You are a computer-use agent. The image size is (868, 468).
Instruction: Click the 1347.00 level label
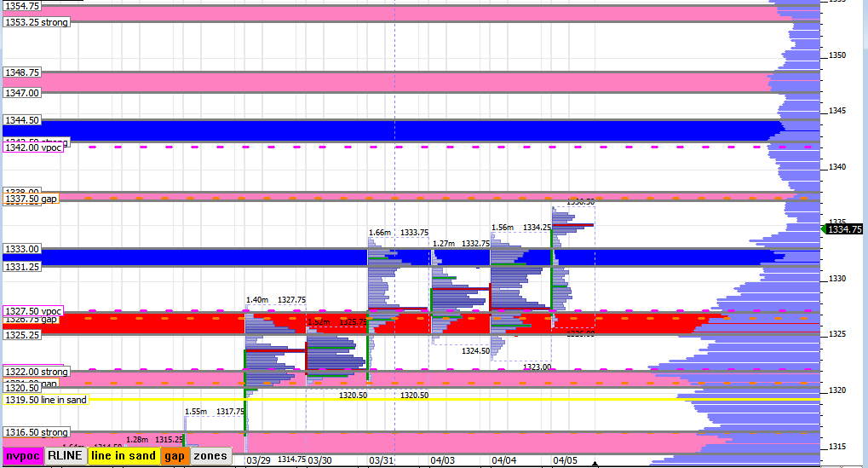click(x=22, y=93)
